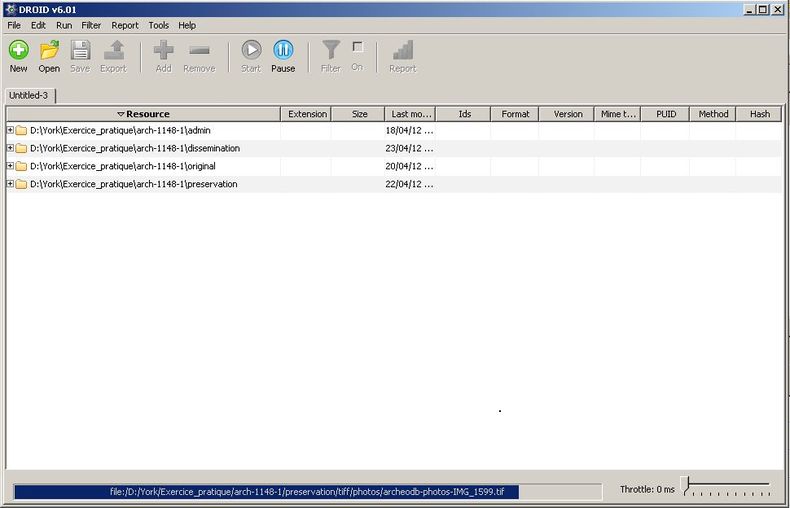Click the dissemination row folder icon
Viewport: 790px width, 508px height.
pyautogui.click(x=21, y=148)
